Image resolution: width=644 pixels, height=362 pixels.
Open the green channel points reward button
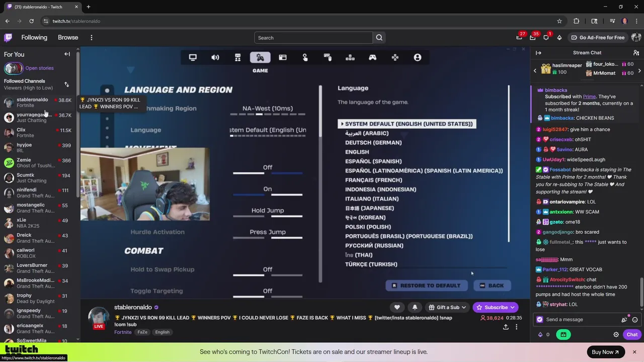click(x=563, y=334)
